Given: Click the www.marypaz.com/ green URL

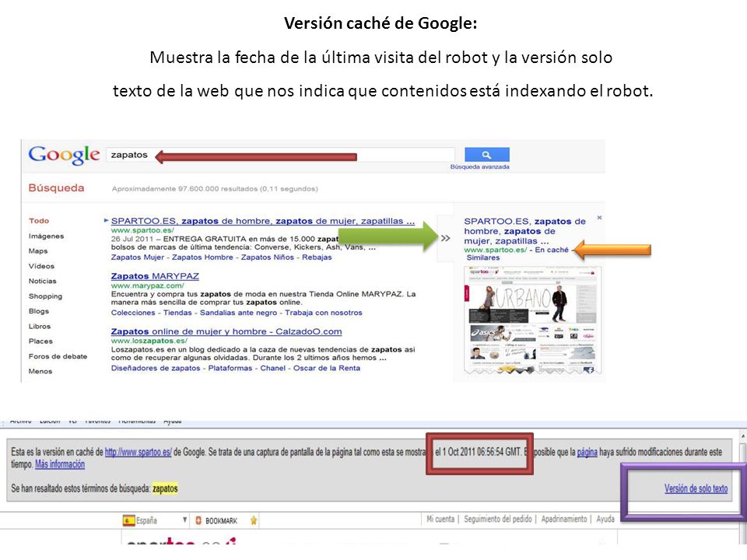Looking at the screenshot, I should point(147,285).
